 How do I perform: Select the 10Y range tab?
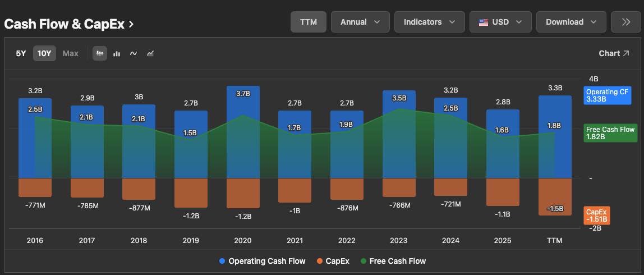tap(44, 53)
